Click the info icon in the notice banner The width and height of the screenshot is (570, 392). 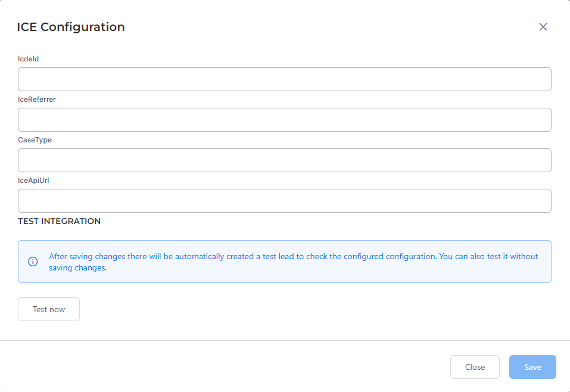click(33, 262)
